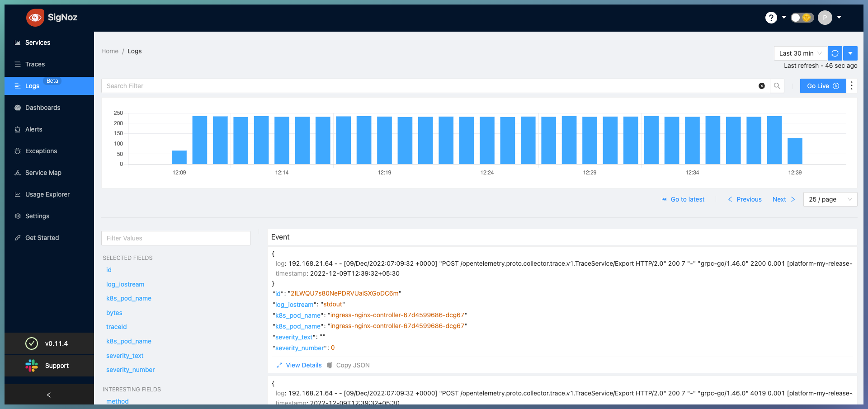This screenshot has height=409, width=868.
Task: Select the bytes field
Action: 114,313
